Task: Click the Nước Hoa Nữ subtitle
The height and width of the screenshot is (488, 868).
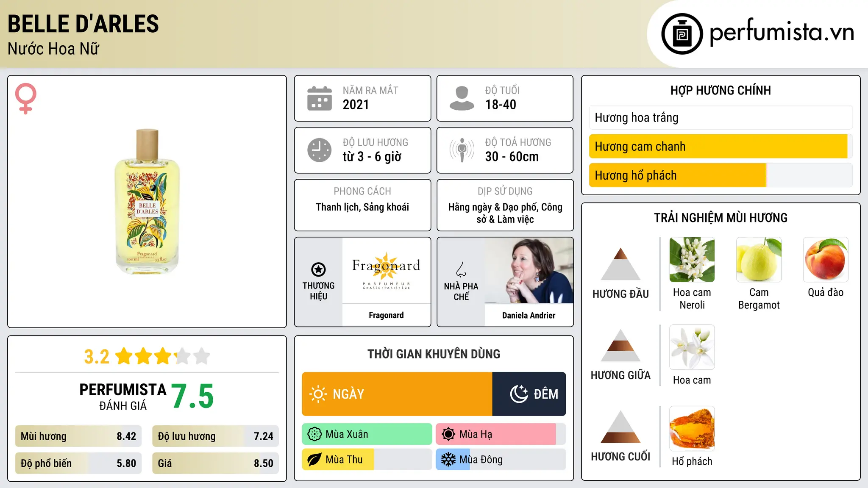Action: [x=53, y=49]
